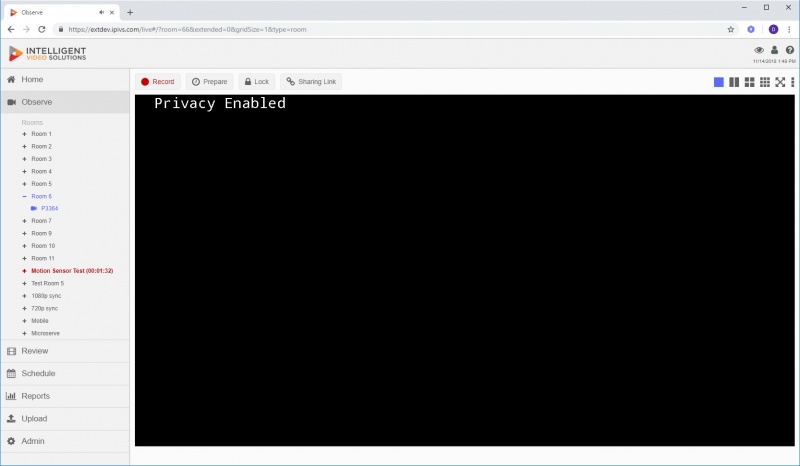
Task: Go to Home in the sidebar
Action: click(65, 80)
